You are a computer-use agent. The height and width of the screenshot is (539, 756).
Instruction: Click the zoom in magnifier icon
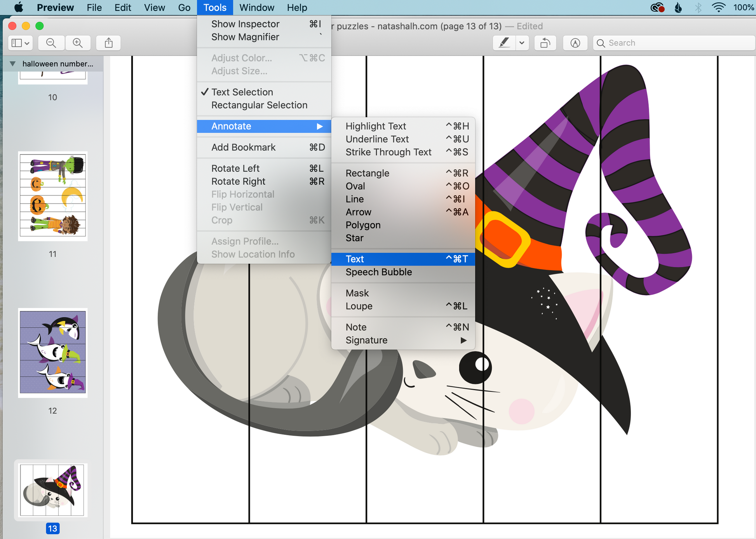point(78,43)
